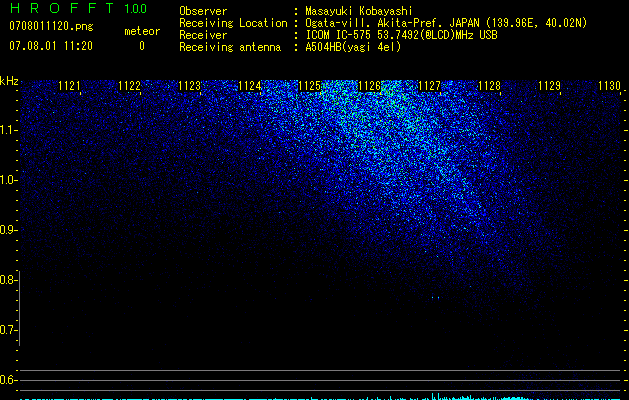This screenshot has width=629, height=400.
Task: Click the 1128 time marker
Action: (x=489, y=86)
